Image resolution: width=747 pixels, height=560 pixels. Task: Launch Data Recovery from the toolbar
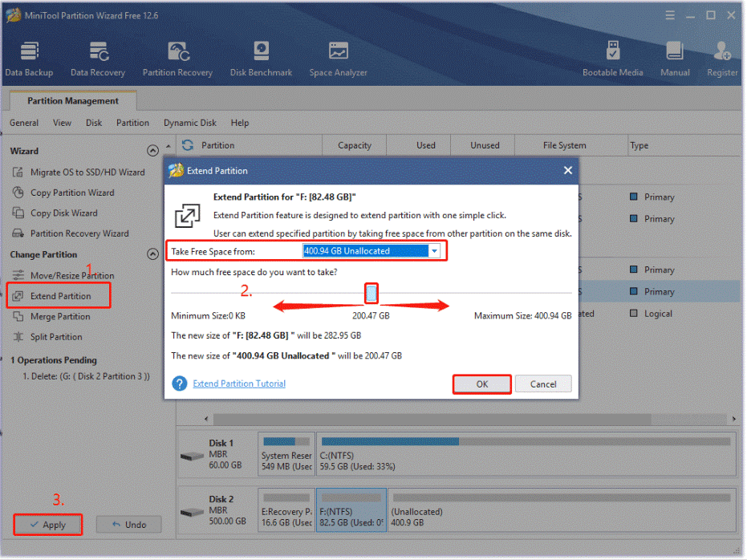pyautogui.click(x=98, y=59)
